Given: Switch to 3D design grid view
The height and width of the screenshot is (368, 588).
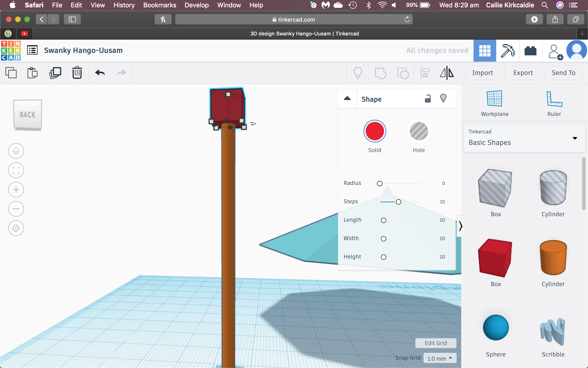Looking at the screenshot, I should tap(484, 51).
